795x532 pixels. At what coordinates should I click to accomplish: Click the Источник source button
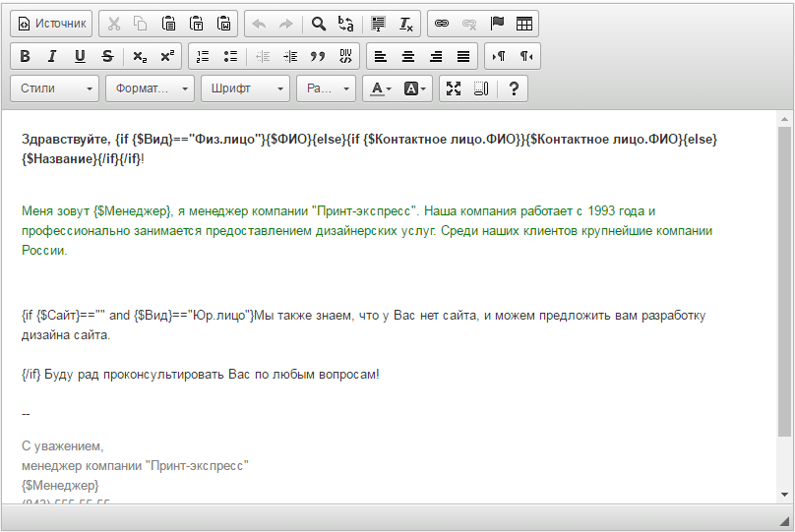(x=51, y=23)
